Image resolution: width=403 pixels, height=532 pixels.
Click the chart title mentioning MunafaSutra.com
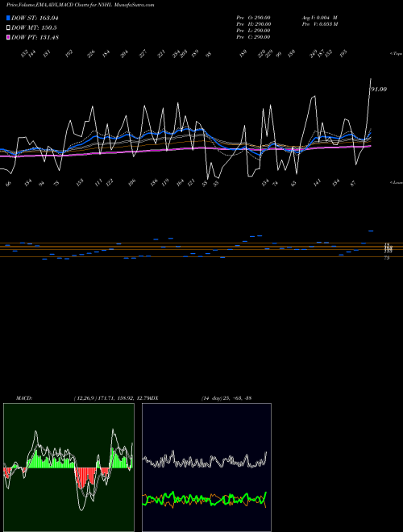tap(80, 6)
